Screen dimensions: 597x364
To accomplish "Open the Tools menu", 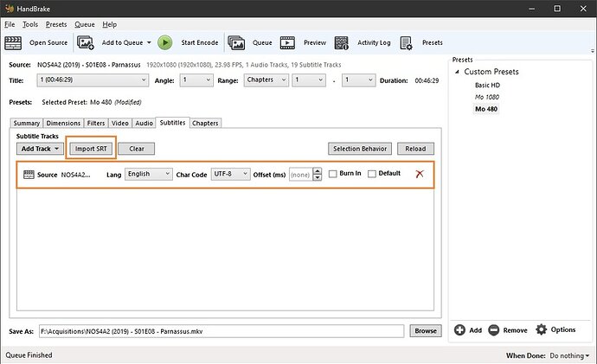I will [x=30, y=24].
